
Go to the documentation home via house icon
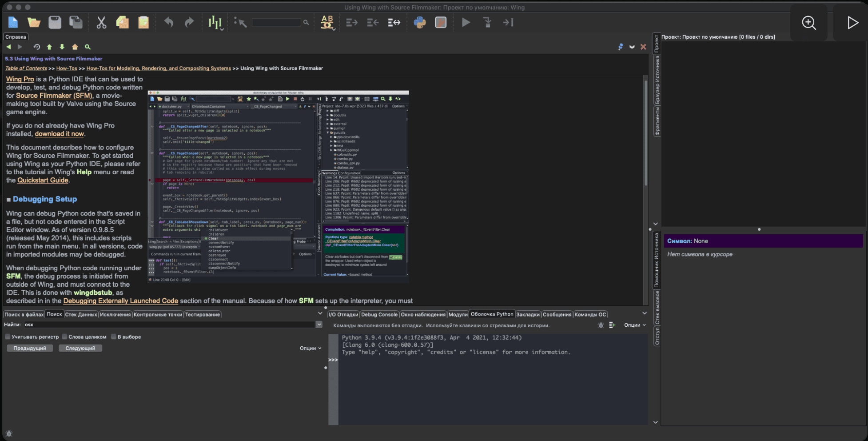tap(75, 47)
